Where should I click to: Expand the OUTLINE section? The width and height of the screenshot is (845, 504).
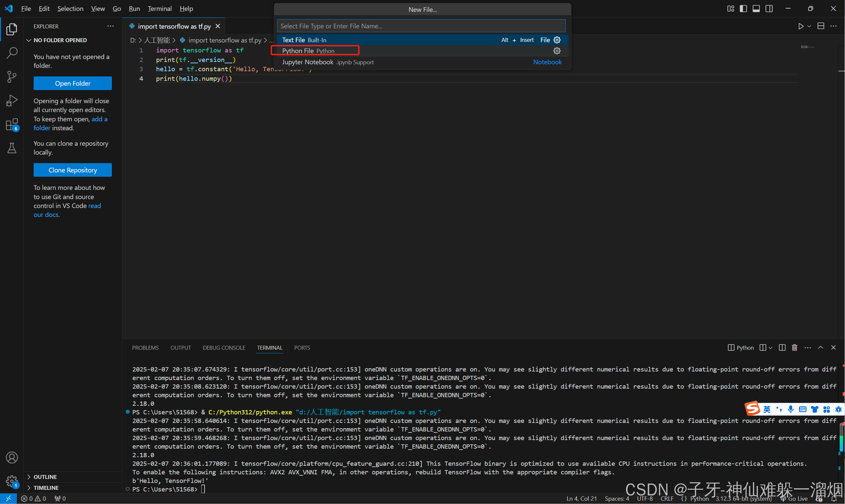[45, 477]
